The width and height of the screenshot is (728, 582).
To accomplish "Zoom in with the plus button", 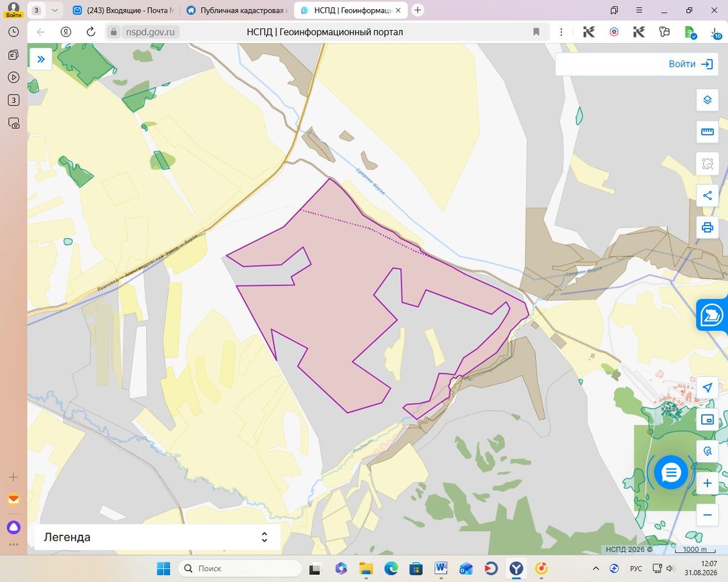I will (x=707, y=484).
